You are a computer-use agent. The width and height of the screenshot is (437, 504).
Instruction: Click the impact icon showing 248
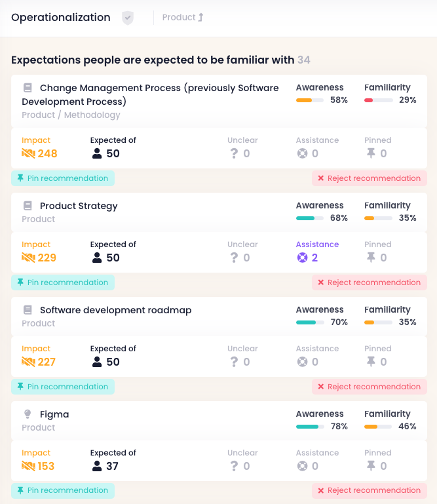pyautogui.click(x=28, y=153)
